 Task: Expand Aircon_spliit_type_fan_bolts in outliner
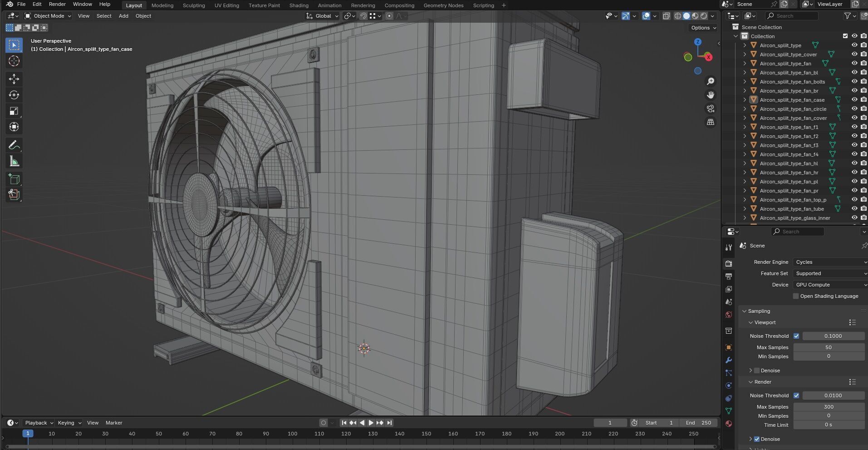tap(745, 82)
